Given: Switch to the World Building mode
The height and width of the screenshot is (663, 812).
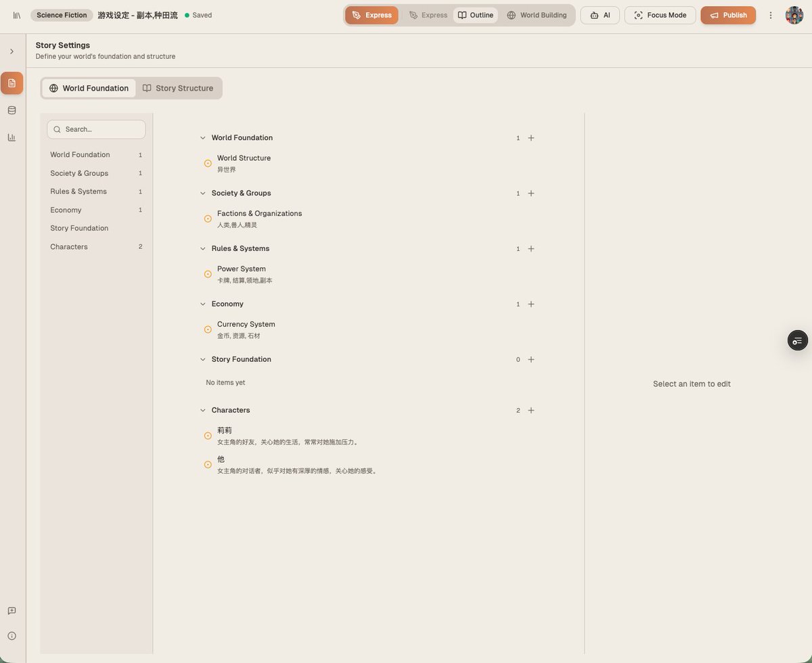Looking at the screenshot, I should point(537,15).
